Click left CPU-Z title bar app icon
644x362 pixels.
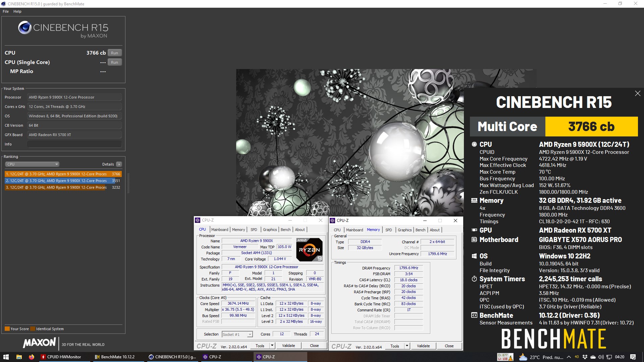(x=198, y=220)
